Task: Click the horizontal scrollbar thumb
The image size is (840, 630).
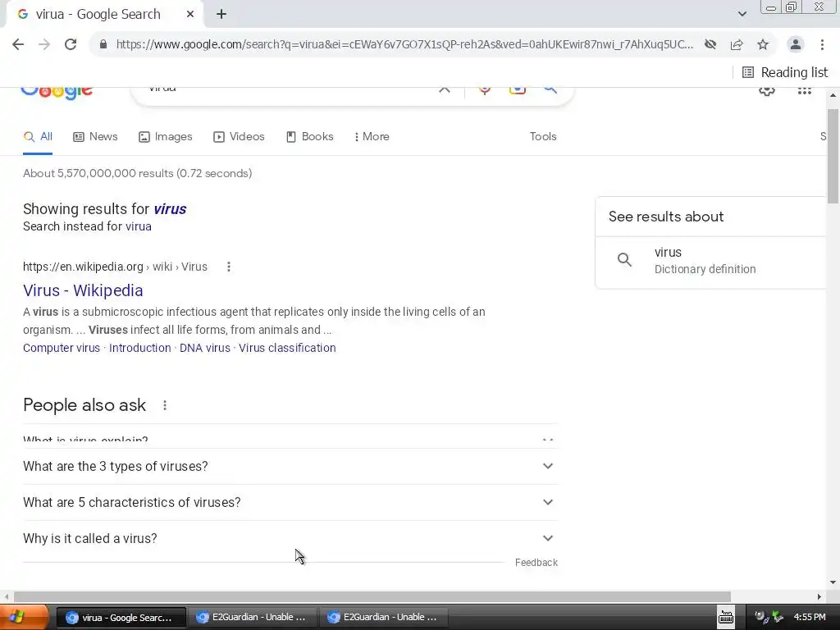Action: point(372,597)
